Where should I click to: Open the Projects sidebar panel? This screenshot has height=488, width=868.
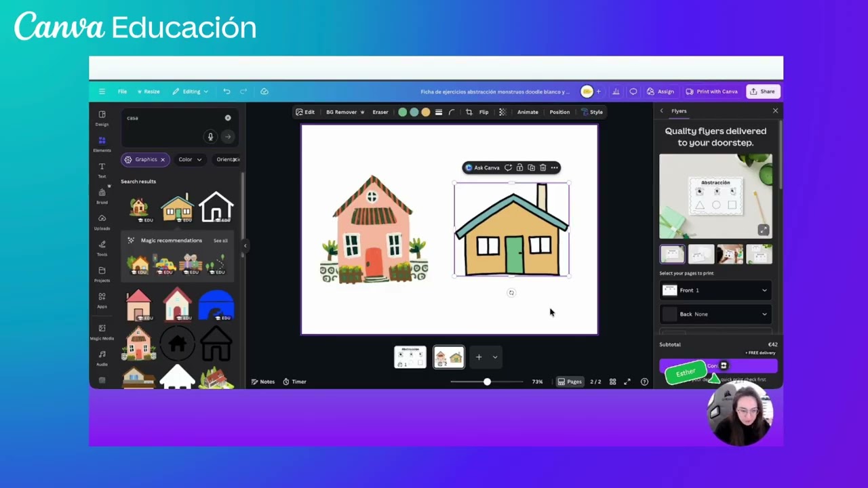[x=102, y=274]
